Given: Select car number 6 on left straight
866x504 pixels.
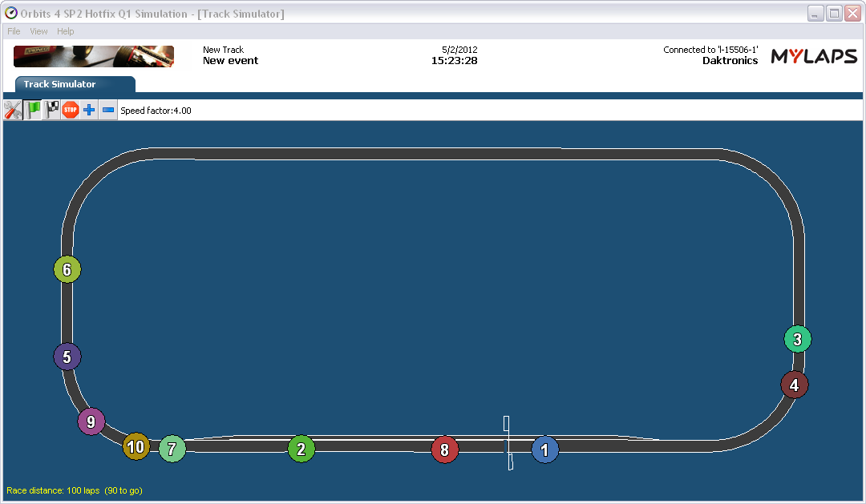Looking at the screenshot, I should tap(67, 270).
